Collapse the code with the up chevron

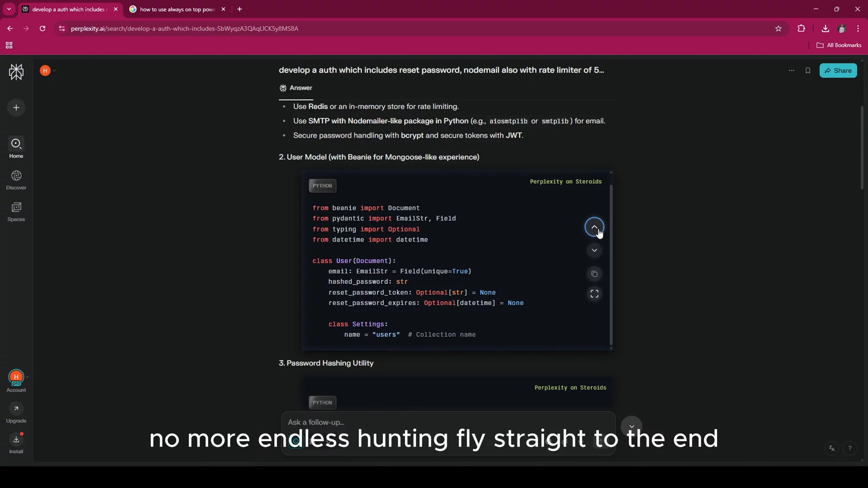pyautogui.click(x=594, y=227)
